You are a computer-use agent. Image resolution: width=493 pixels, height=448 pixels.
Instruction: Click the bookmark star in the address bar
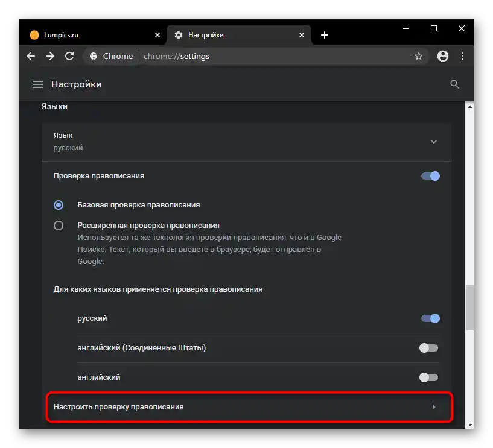click(419, 56)
